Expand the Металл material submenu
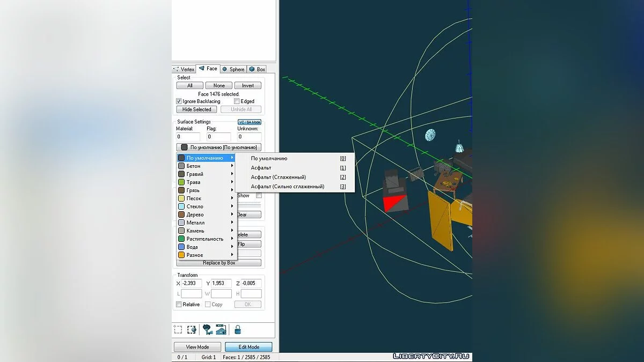 click(206, 223)
